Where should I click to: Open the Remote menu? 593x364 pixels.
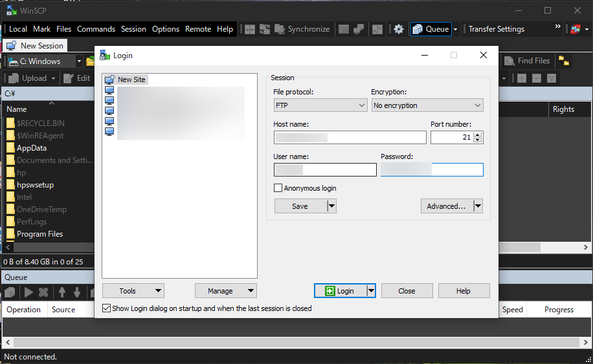(198, 29)
